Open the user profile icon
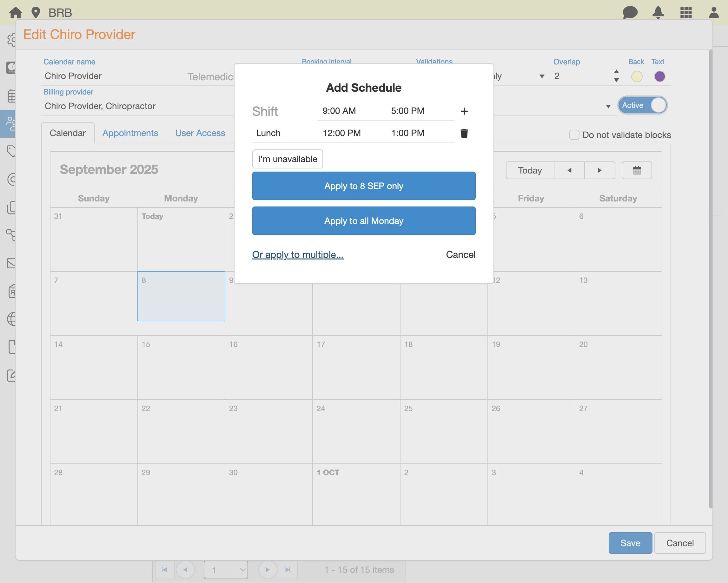 click(713, 12)
